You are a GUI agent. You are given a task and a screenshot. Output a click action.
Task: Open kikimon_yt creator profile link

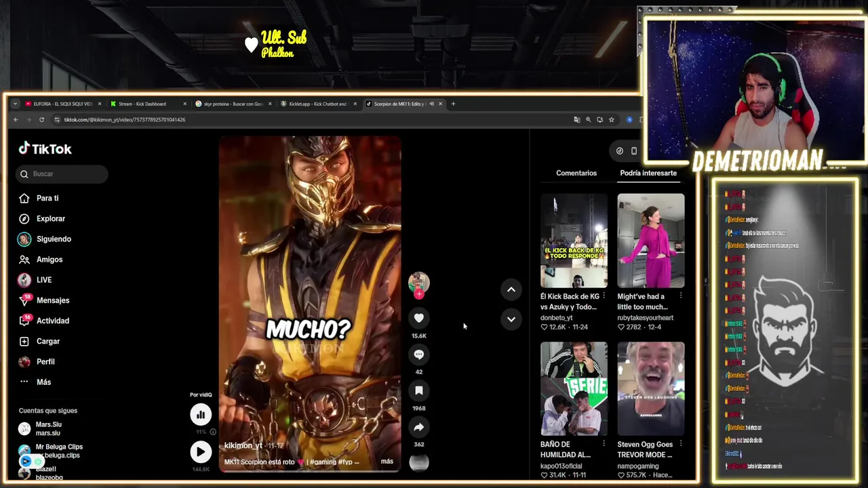(243, 445)
